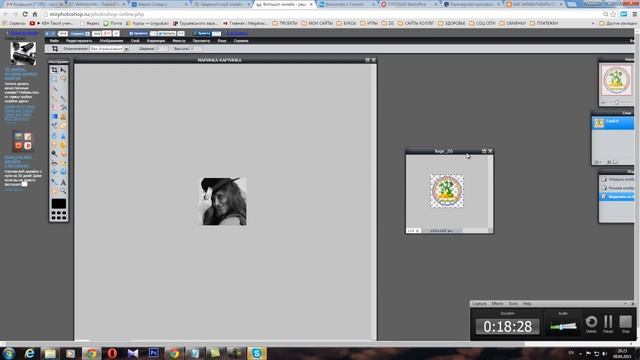Open the recorder Effects menu
Image resolution: width=640 pixels, height=360 pixels.
pos(498,304)
